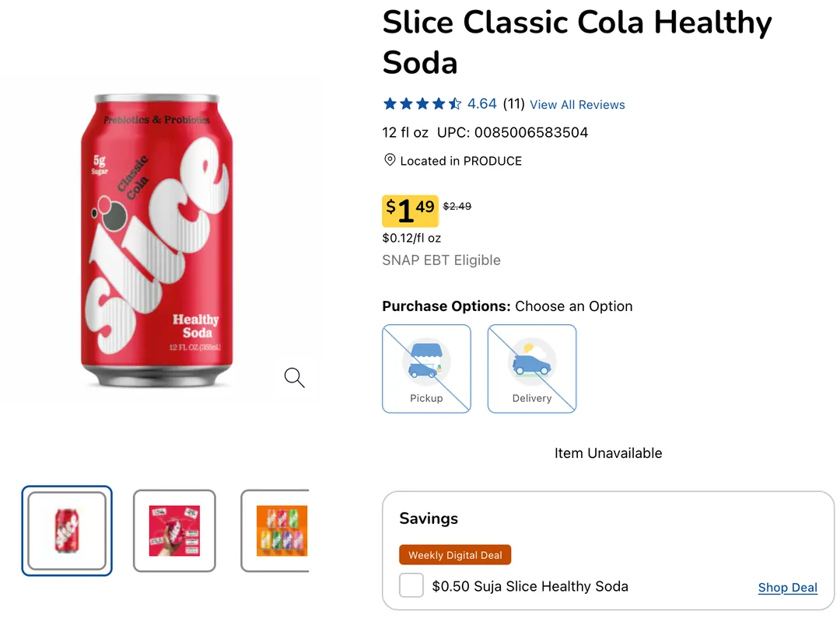
Task: Select the first red can thumbnail
Action: point(67,531)
